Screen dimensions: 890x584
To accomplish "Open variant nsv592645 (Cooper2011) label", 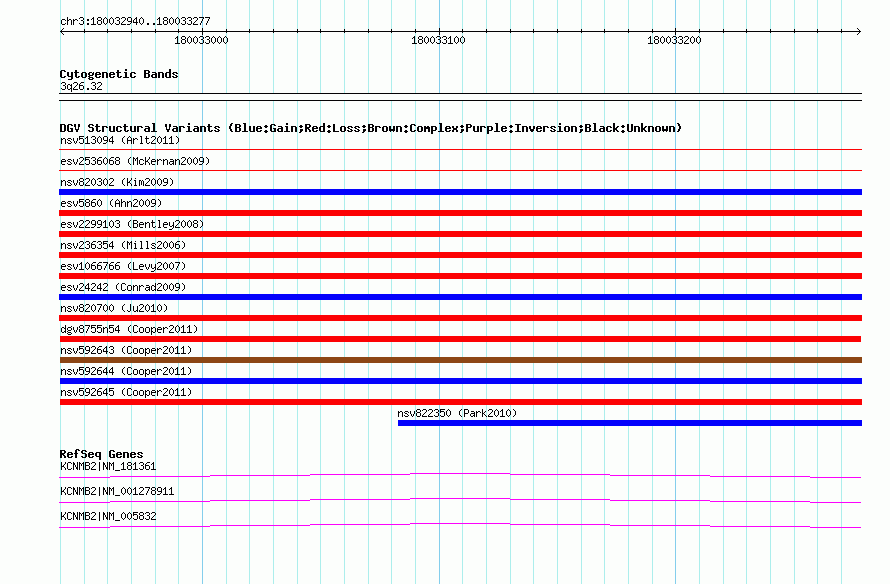I will tap(126, 392).
